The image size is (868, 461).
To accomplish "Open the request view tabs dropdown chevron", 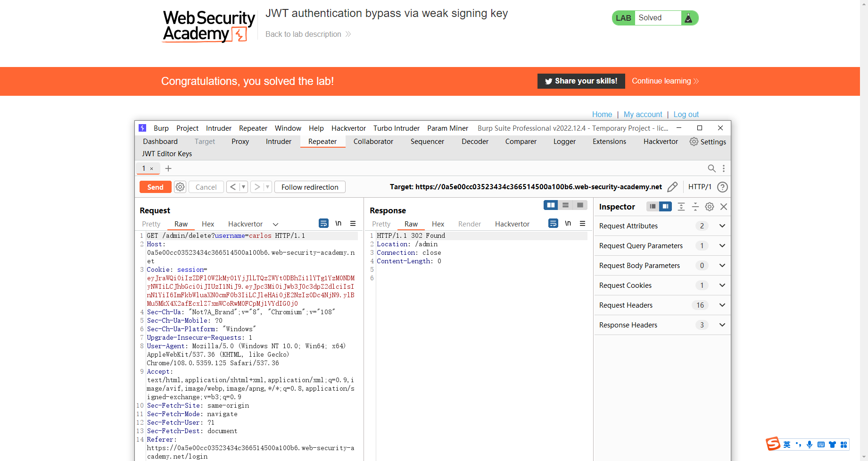I will tap(276, 224).
